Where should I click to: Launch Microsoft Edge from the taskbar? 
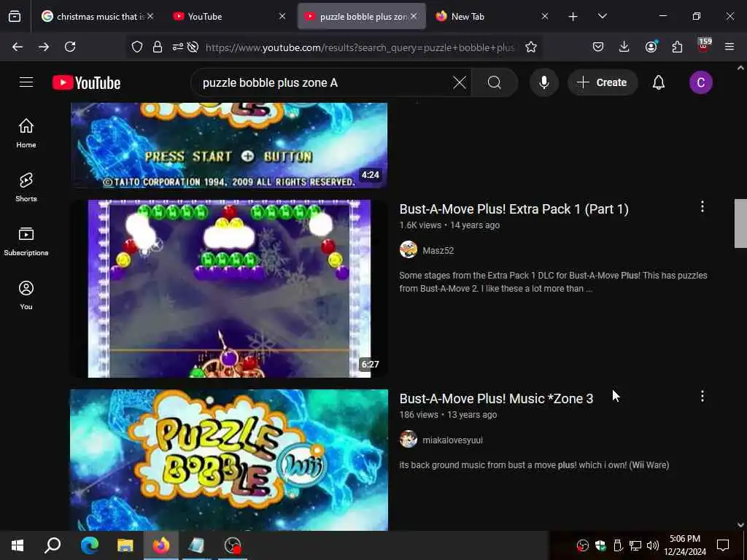coord(89,545)
